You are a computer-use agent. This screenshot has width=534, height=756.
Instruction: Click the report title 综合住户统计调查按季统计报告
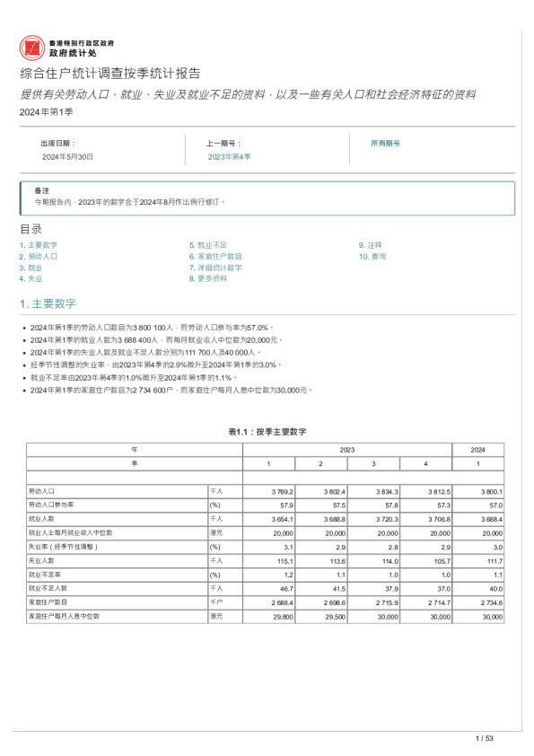pos(109,74)
